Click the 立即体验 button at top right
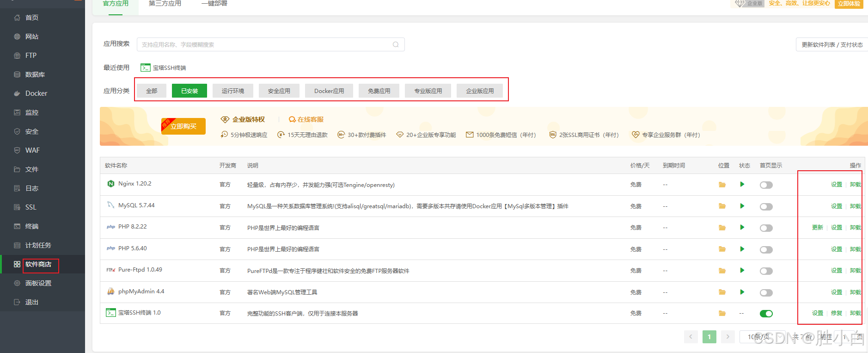The width and height of the screenshot is (868, 353). click(x=849, y=4)
